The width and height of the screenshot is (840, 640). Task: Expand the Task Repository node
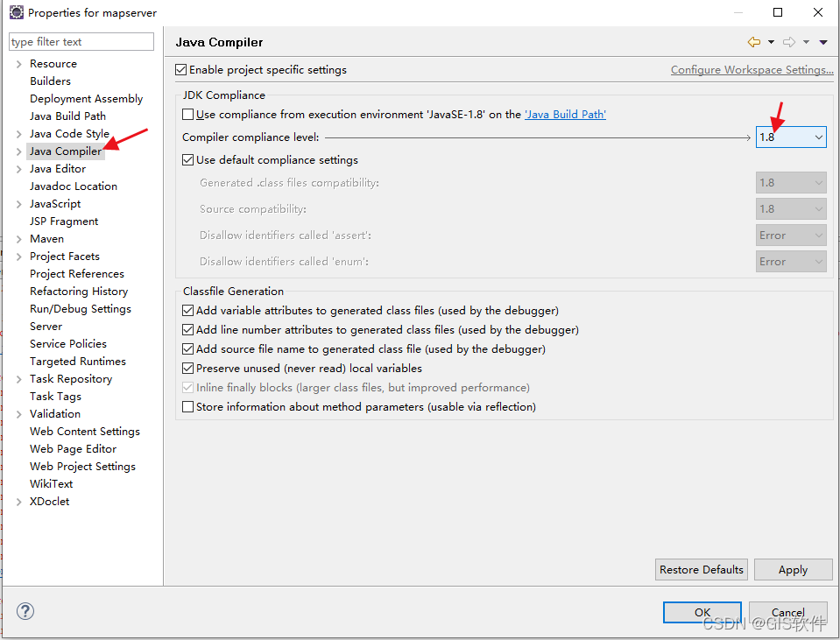[x=18, y=379]
